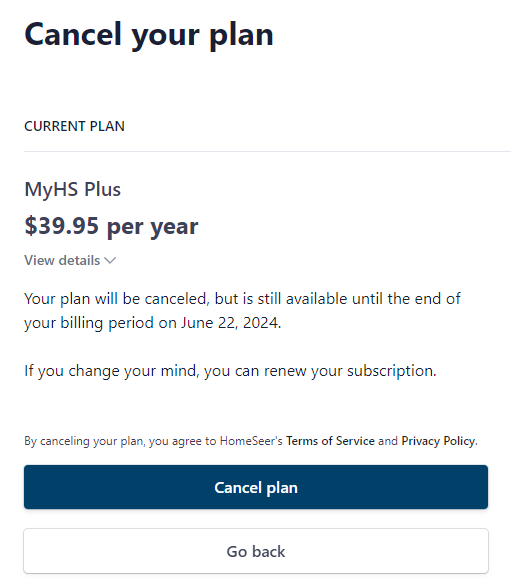Click the word plan in the heading
This screenshot has width=511, height=585.
[x=241, y=36]
